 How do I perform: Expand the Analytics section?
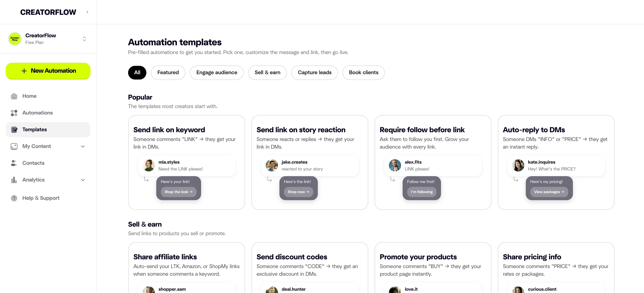pos(83,180)
